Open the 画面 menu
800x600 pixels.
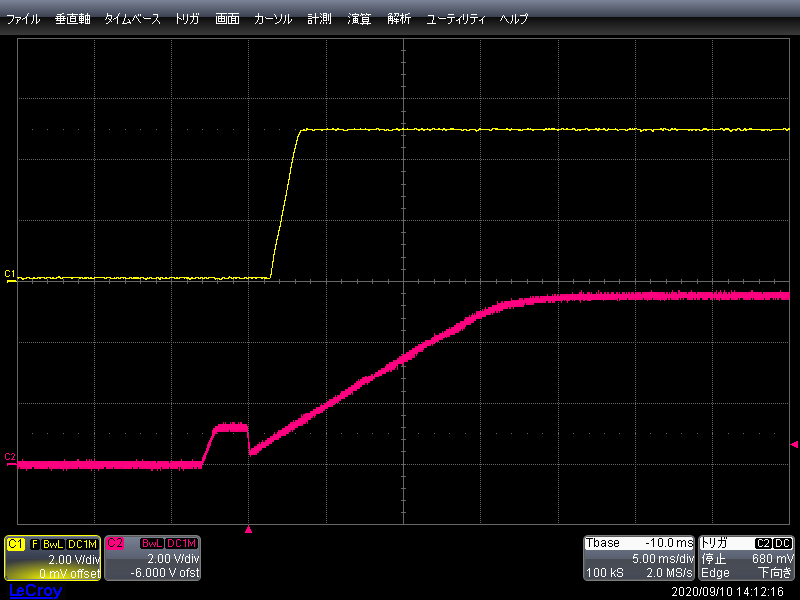coord(227,19)
